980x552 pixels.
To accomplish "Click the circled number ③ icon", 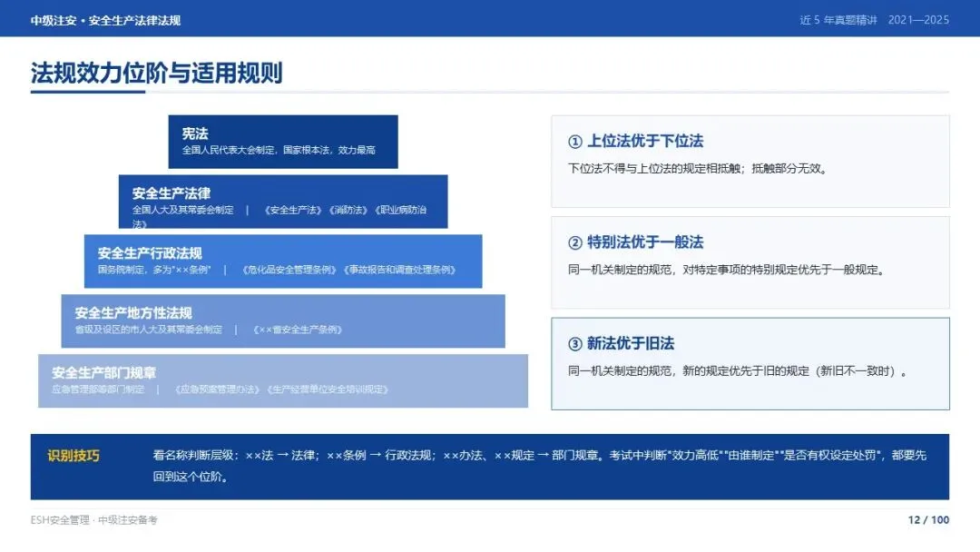I will 575,344.
